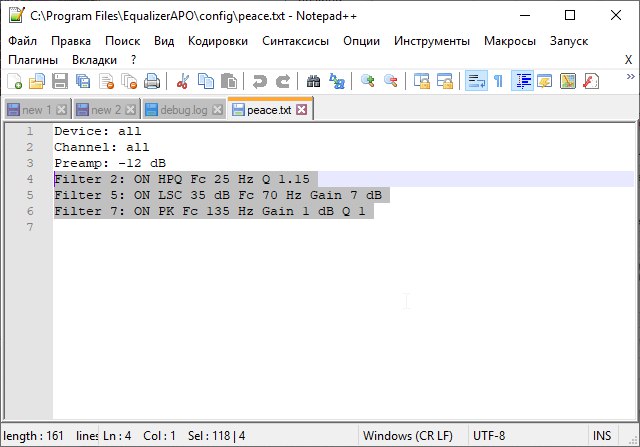
Task: Open Replace dialog toolbar icon
Action: click(337, 81)
